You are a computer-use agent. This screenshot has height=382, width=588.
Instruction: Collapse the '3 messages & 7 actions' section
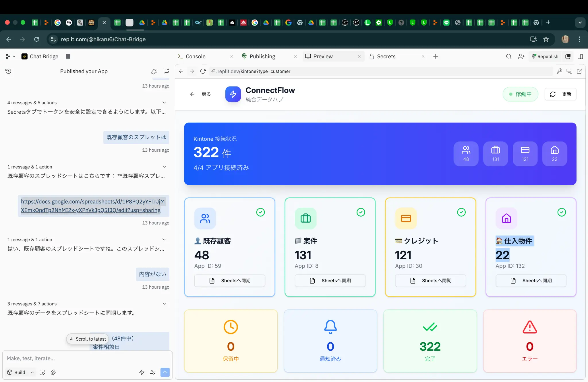pyautogui.click(x=164, y=304)
